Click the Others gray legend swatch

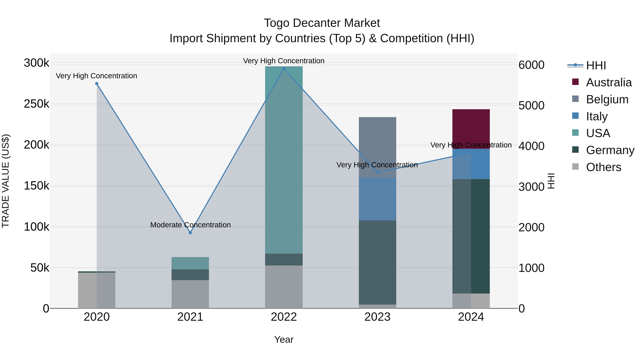point(575,167)
